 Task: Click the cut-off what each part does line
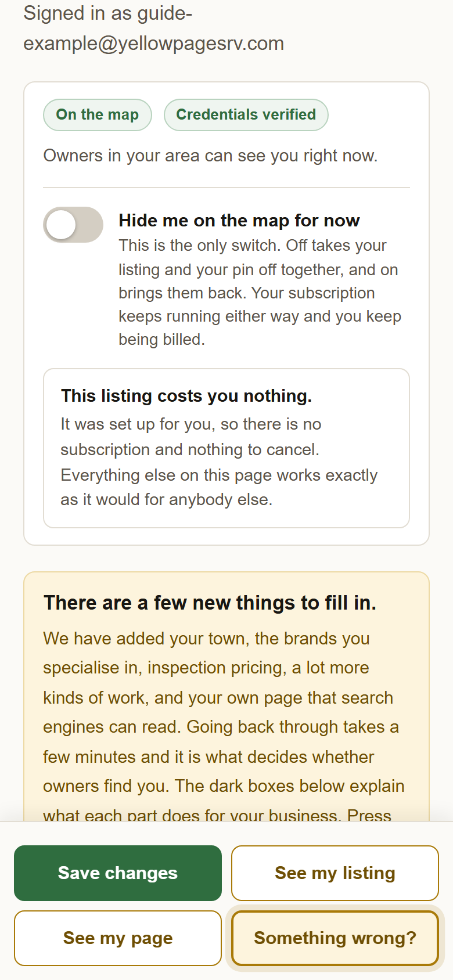tap(217, 815)
